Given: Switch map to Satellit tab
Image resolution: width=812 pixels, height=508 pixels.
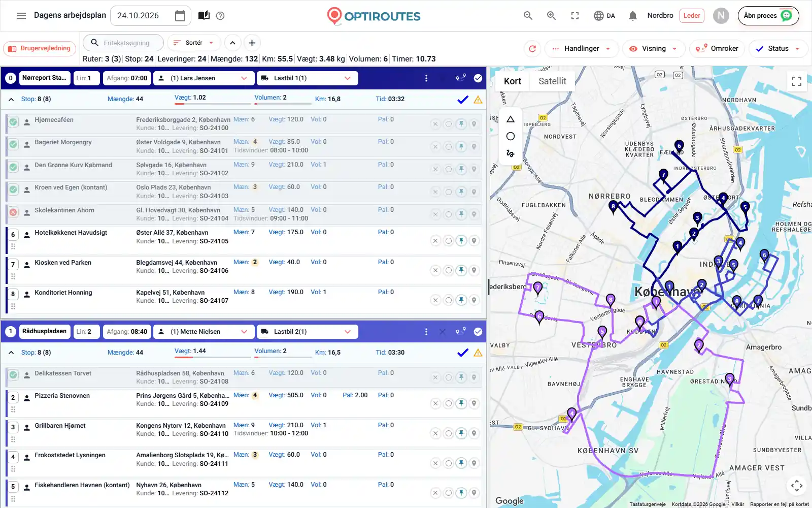Looking at the screenshot, I should click(552, 81).
